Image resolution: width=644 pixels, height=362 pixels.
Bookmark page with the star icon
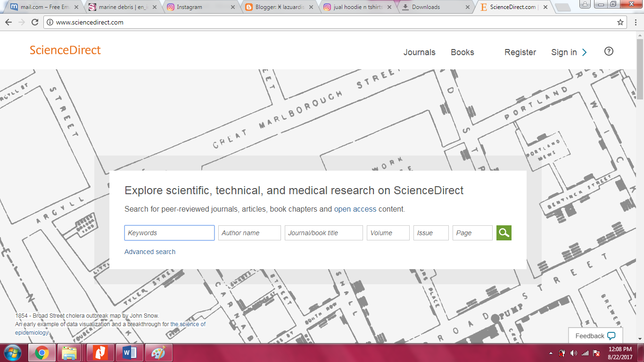coord(620,22)
